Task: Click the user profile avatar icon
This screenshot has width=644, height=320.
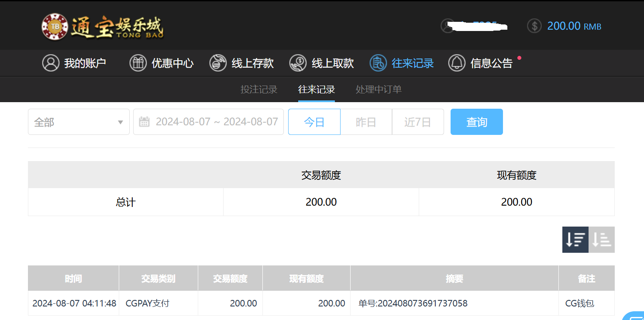Action: [x=448, y=26]
